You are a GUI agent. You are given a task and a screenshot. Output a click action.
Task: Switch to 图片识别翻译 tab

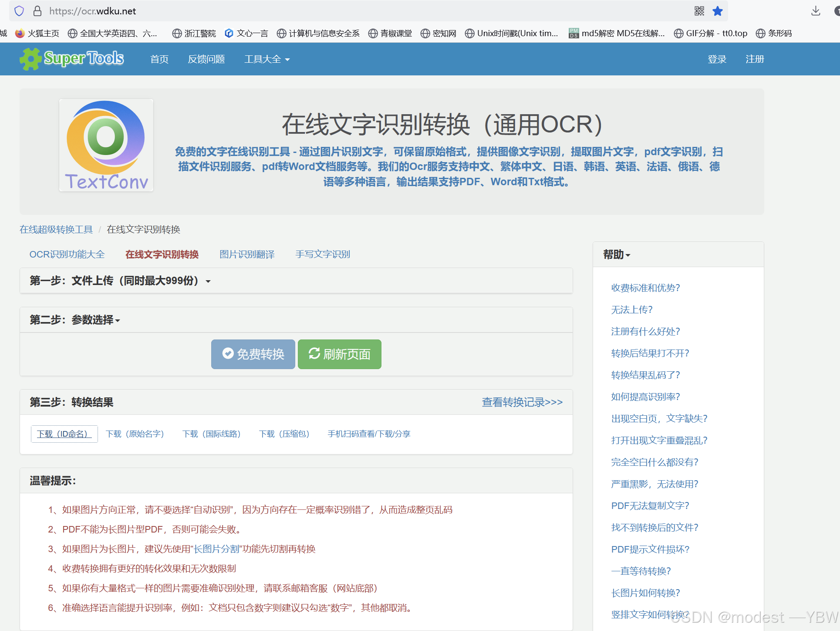click(x=247, y=254)
